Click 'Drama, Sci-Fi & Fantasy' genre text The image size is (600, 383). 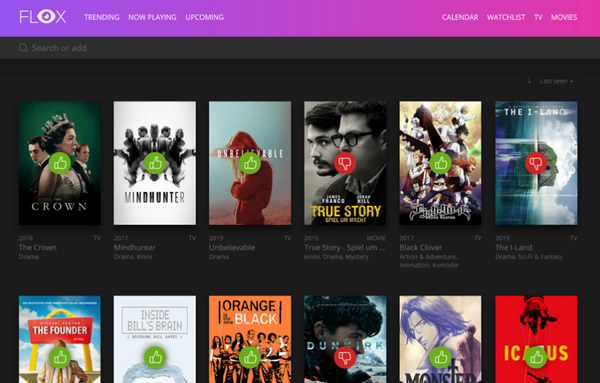coord(529,257)
